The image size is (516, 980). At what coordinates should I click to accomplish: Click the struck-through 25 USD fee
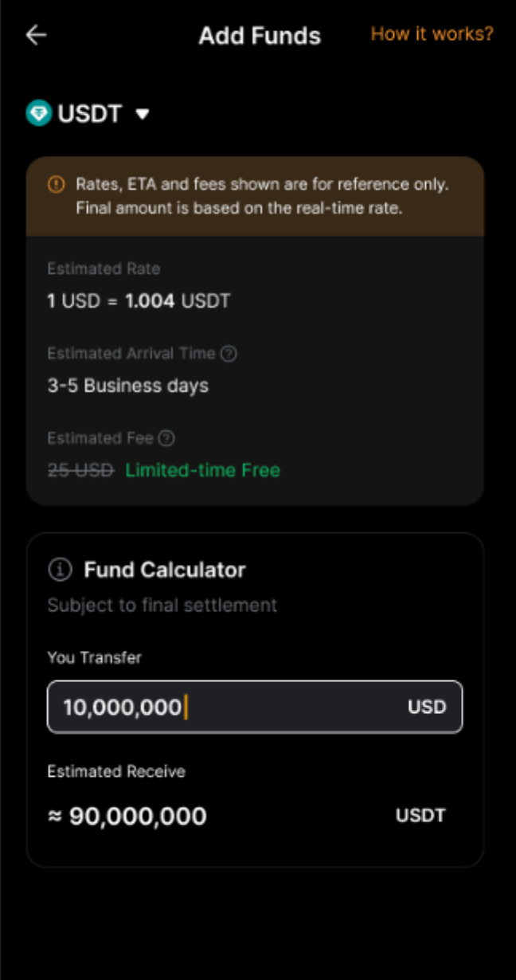(80, 470)
